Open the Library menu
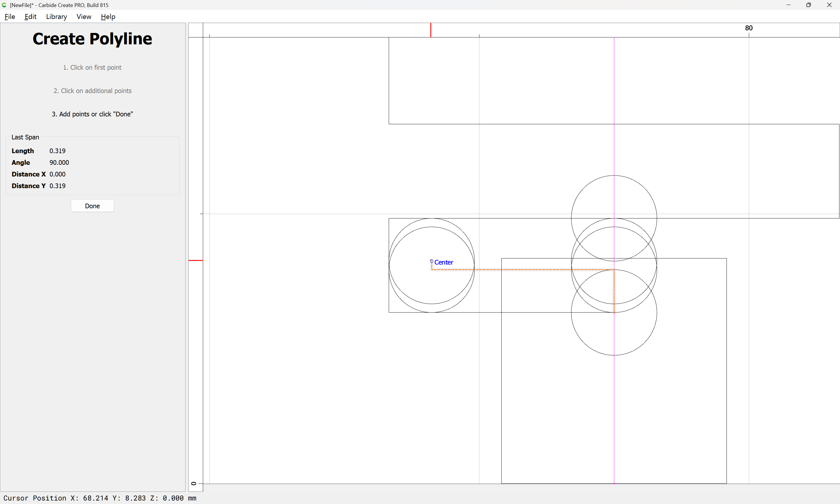The width and height of the screenshot is (840, 504). 56,17
